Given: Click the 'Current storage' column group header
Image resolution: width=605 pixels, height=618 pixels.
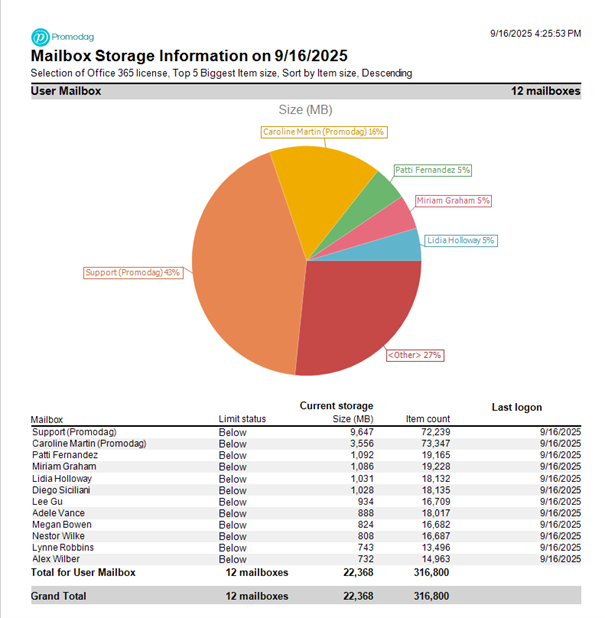Looking at the screenshot, I should 336,406.
